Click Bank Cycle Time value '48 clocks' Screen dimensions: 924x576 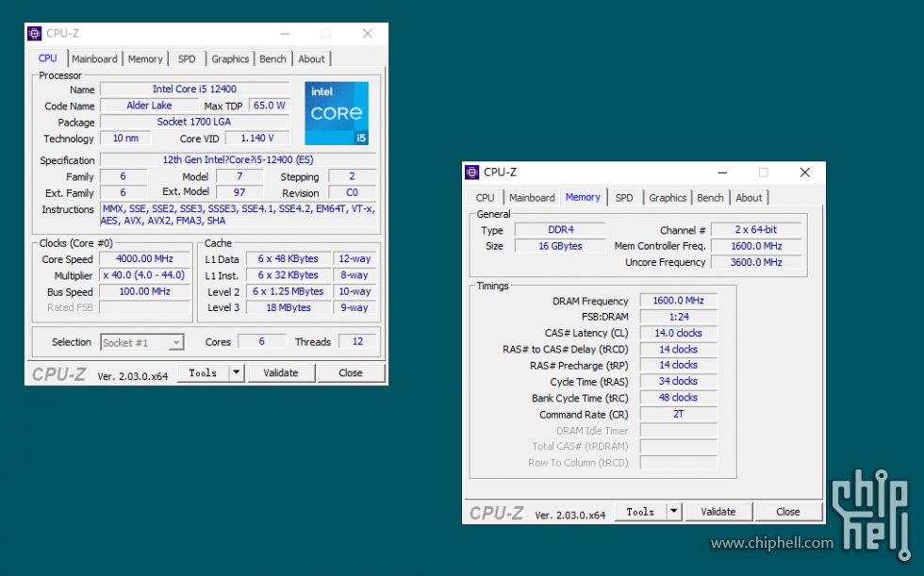678,398
